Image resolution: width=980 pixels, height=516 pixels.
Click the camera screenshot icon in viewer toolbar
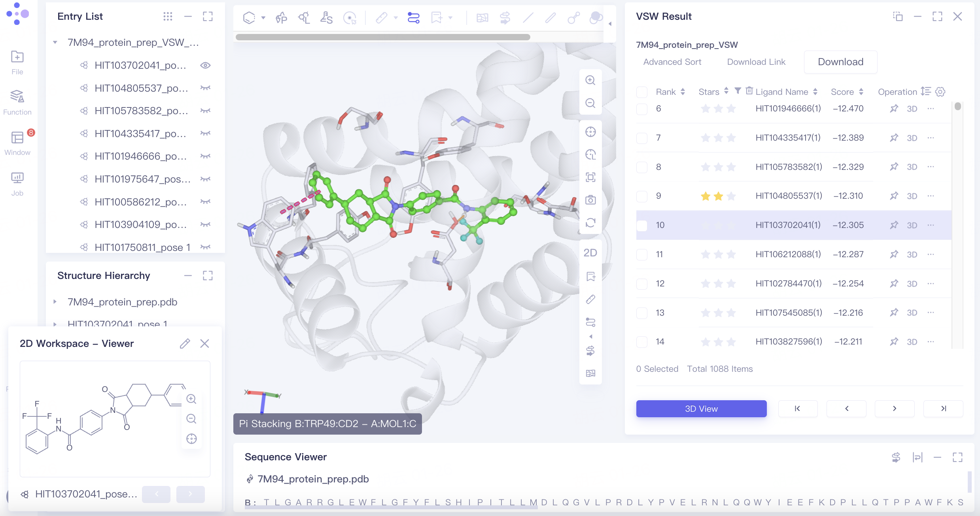590,200
